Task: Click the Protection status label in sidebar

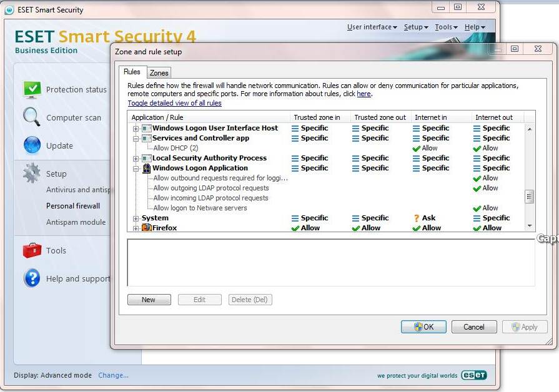Action: click(76, 89)
